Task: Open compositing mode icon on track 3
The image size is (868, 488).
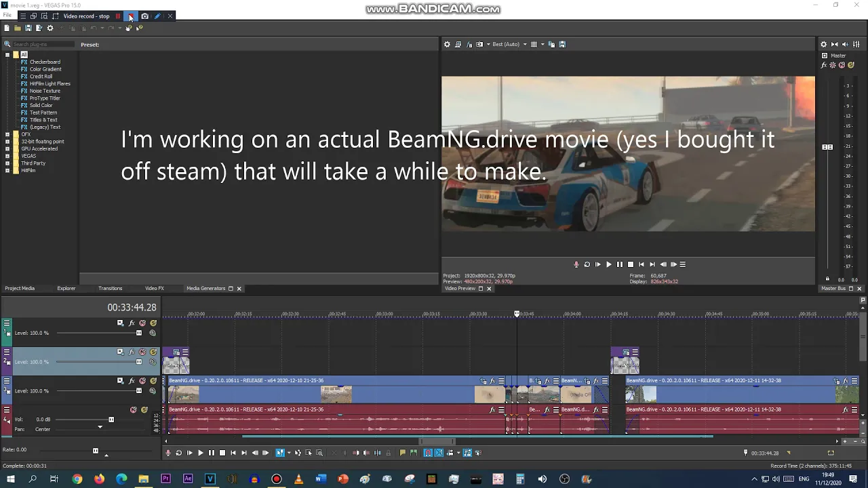Action: pyautogui.click(x=153, y=391)
